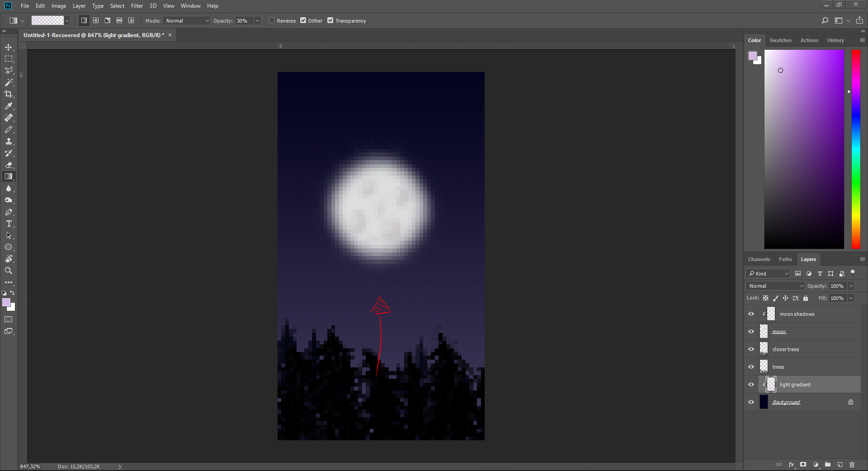
Task: Click the Diamond Gradient style icon
Action: click(x=131, y=20)
